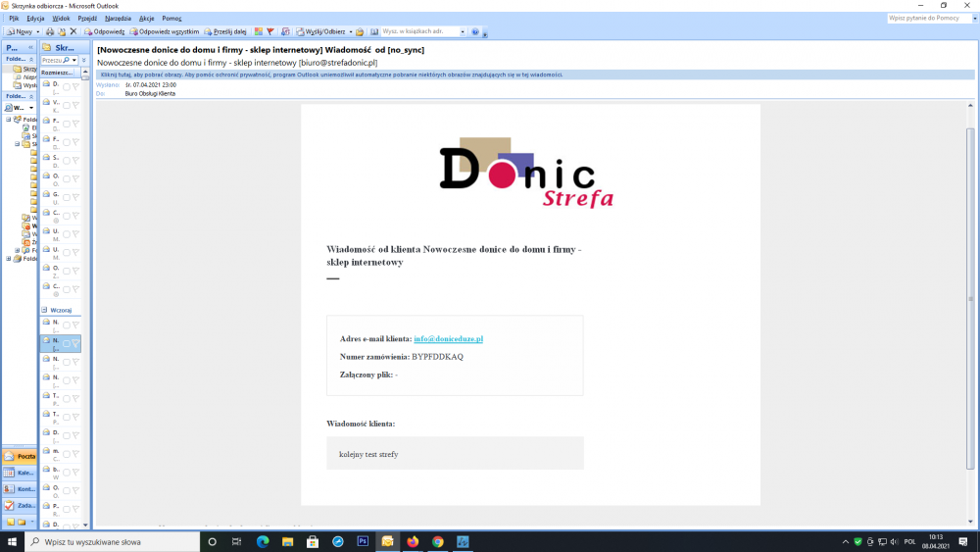Screen dimensions: 980x552
Task: Click Help question input field
Action: [929, 18]
